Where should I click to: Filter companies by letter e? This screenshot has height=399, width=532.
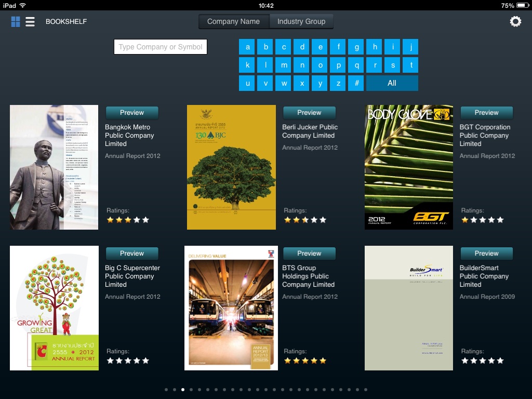320,47
